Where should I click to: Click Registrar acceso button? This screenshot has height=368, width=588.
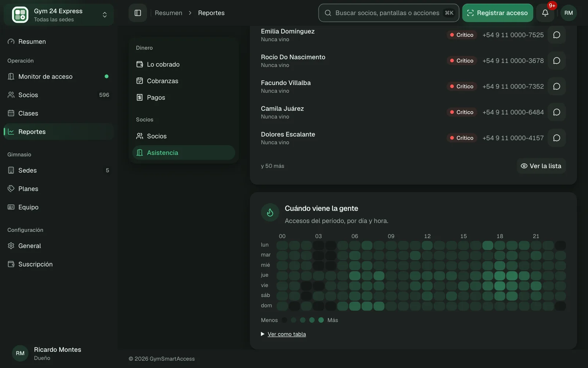click(x=498, y=13)
